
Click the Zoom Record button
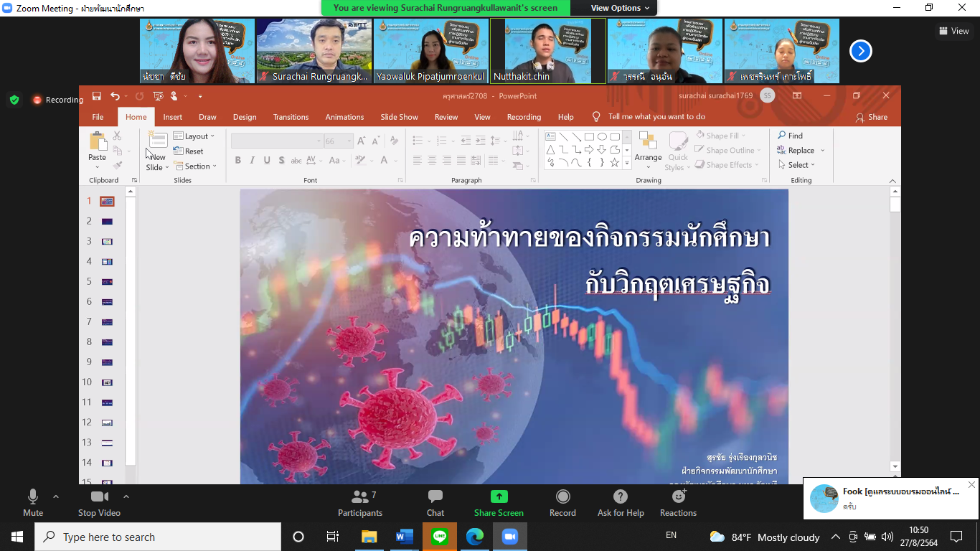click(563, 503)
